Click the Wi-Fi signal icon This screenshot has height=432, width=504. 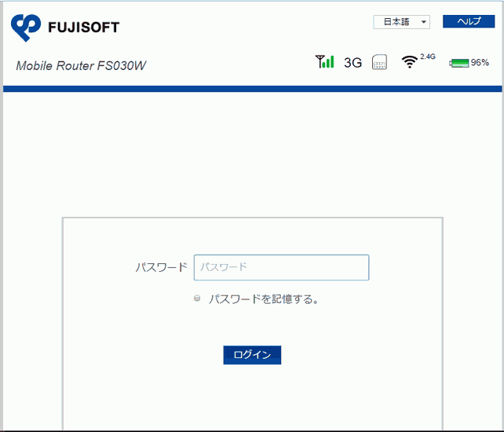(409, 62)
